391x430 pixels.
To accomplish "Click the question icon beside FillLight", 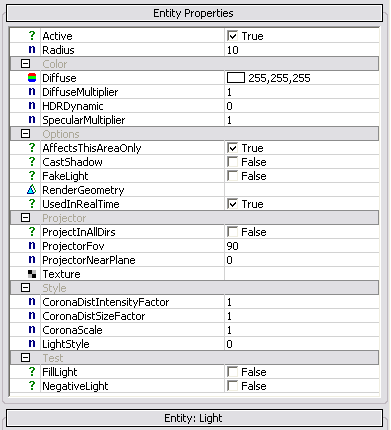I will tap(32, 372).
